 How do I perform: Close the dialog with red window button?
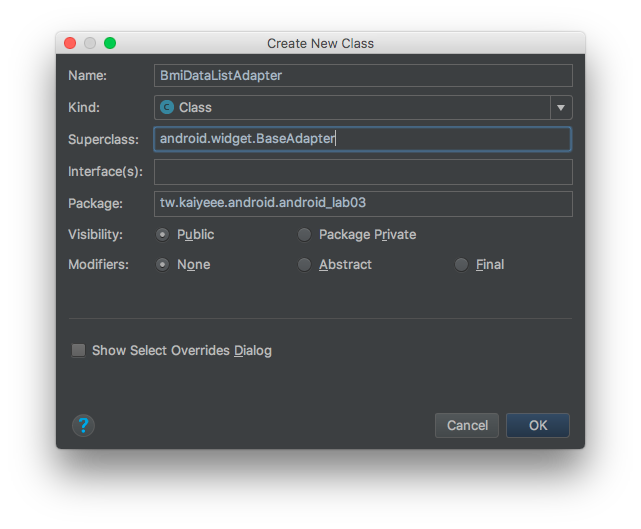coord(70,43)
